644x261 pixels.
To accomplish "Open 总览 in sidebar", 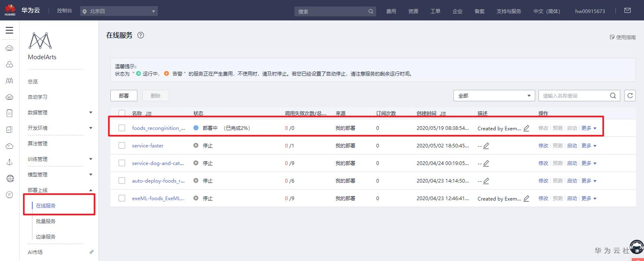I will [33, 81].
